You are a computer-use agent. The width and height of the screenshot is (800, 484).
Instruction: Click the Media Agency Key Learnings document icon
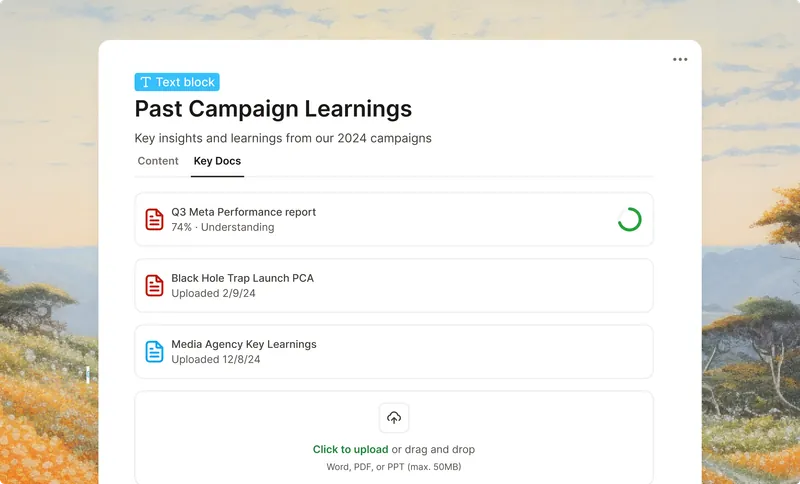click(154, 352)
